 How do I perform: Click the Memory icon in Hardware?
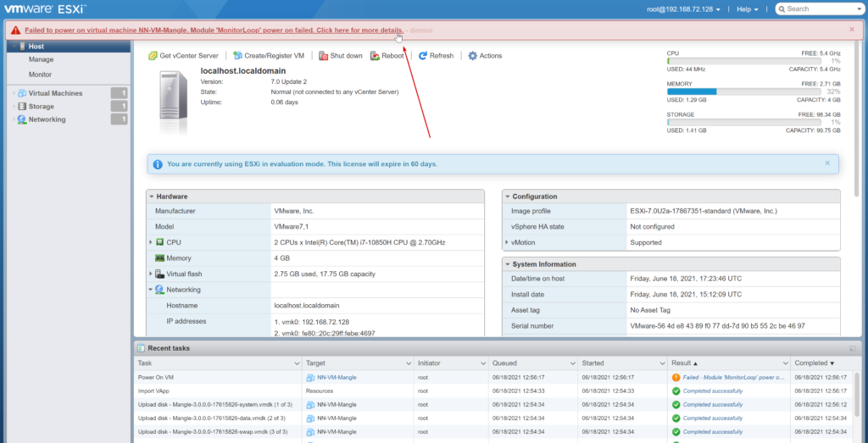point(160,257)
